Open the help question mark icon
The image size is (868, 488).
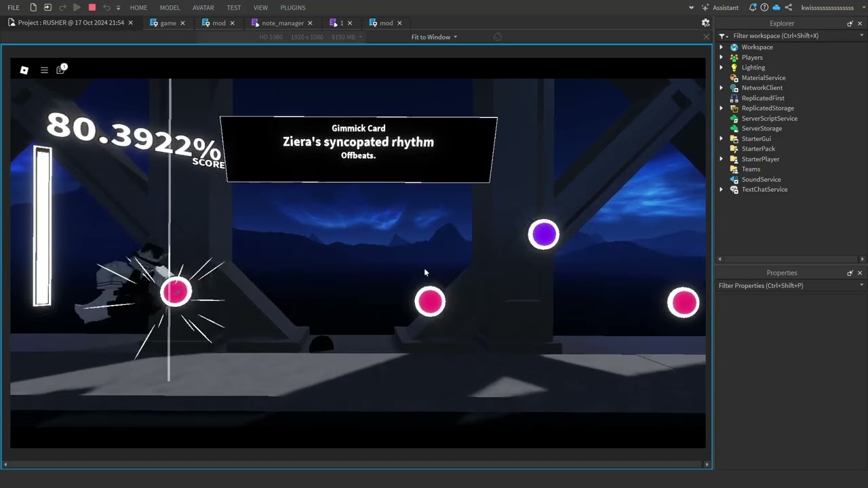point(764,7)
